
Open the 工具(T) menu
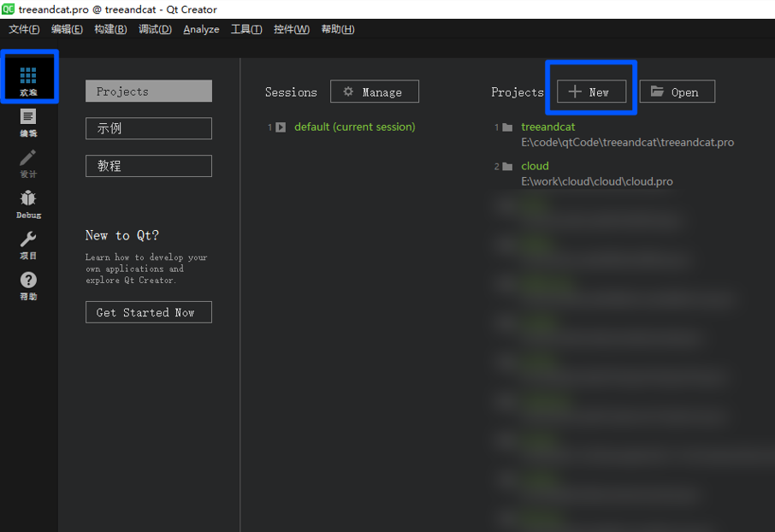[x=246, y=29]
